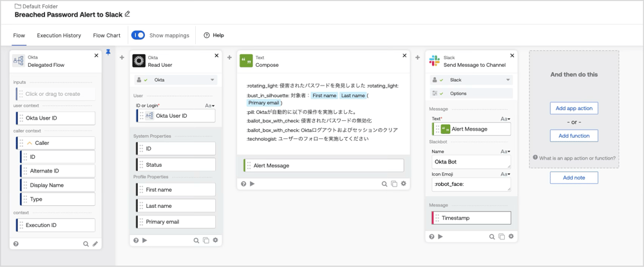The height and width of the screenshot is (267, 644).
Task: Open the Help menu
Action: pyautogui.click(x=214, y=35)
